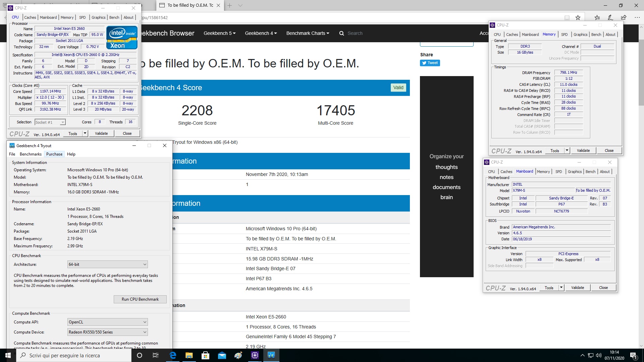Click Run CPU Benchmark button
The width and height of the screenshot is (644, 362).
(x=140, y=299)
